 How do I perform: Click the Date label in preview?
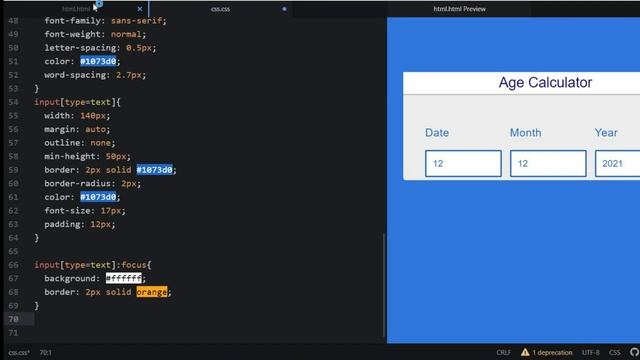pyautogui.click(x=437, y=133)
